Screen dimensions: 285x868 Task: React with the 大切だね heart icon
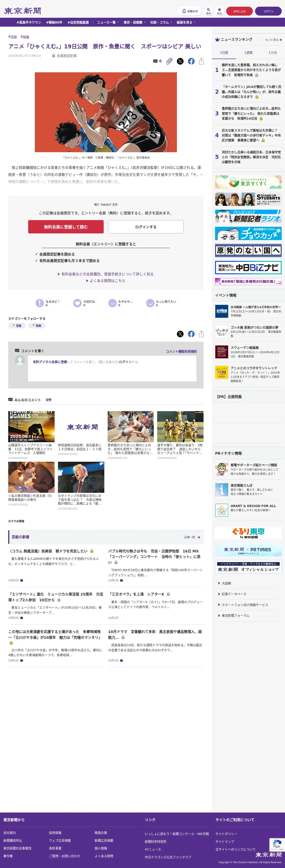[x=77, y=303]
